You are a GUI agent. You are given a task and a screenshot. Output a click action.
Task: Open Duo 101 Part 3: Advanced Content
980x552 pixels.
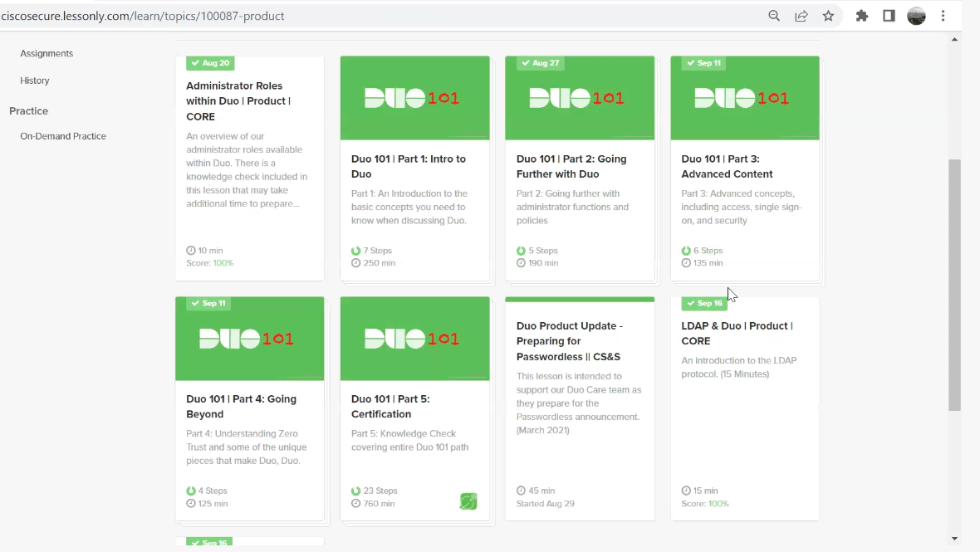[727, 166]
